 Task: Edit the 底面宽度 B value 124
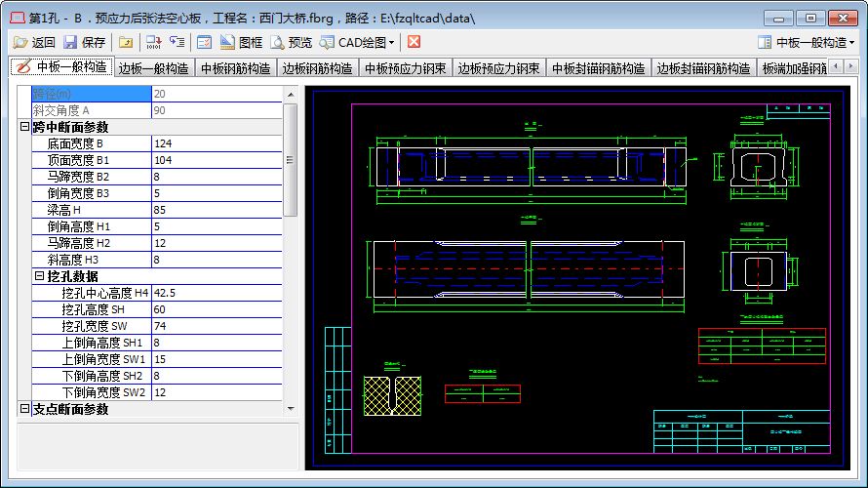[x=217, y=143]
